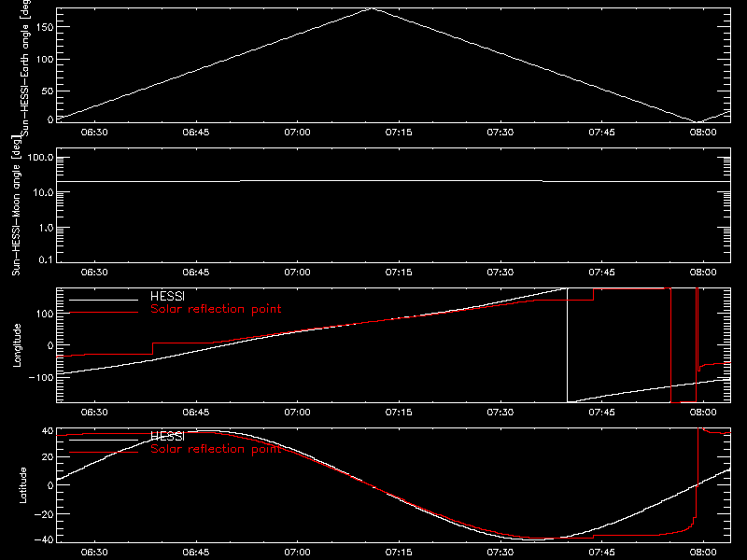Image resolution: width=747 pixels, height=560 pixels.
Task: Click the -40 tick label on Latitude axis
Action: [x=44, y=540]
